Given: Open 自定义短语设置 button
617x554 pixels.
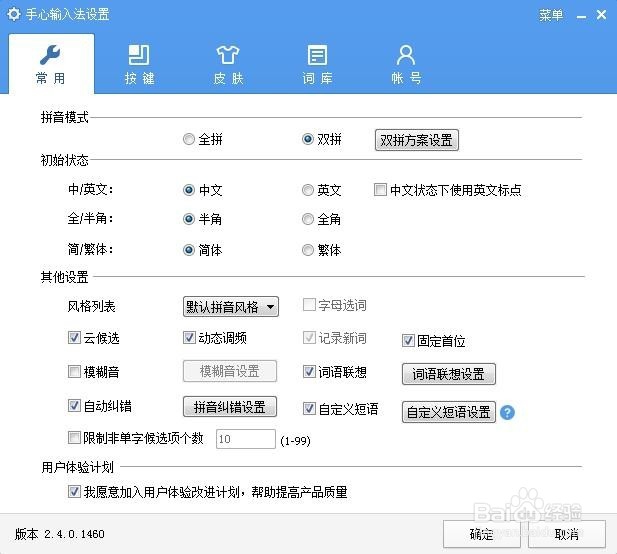Looking at the screenshot, I should tap(449, 412).
